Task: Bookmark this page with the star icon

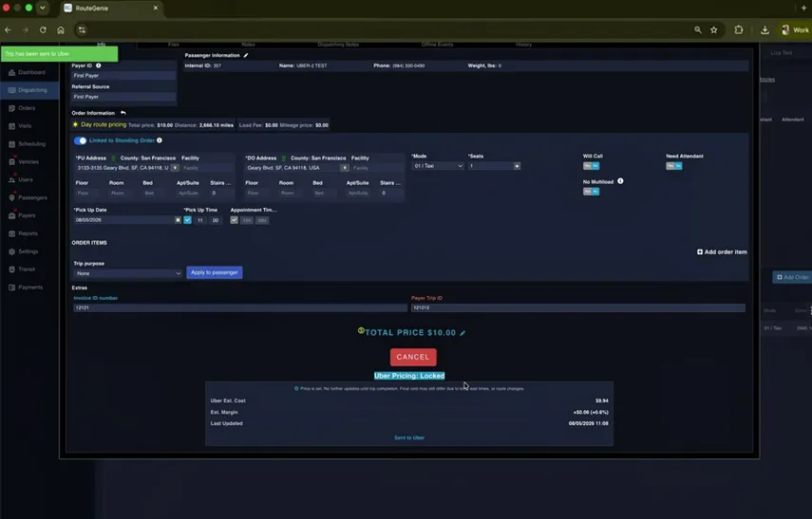Action: tap(714, 30)
